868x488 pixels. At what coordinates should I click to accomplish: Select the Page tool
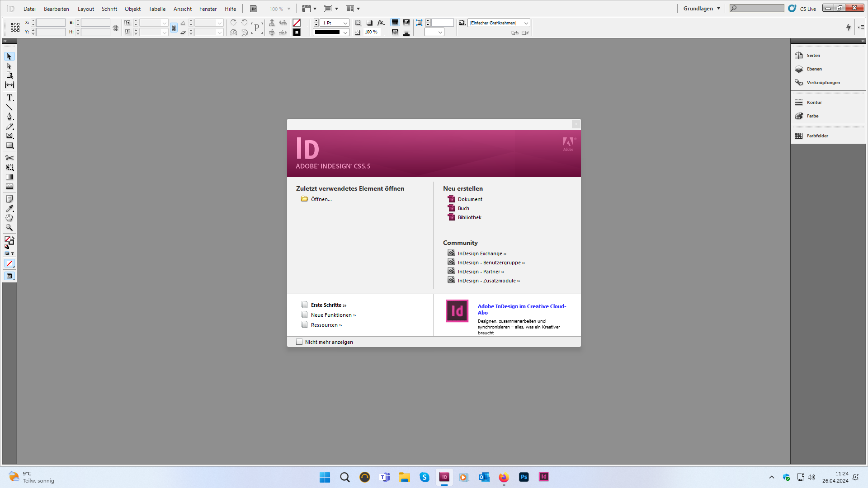pos(9,75)
